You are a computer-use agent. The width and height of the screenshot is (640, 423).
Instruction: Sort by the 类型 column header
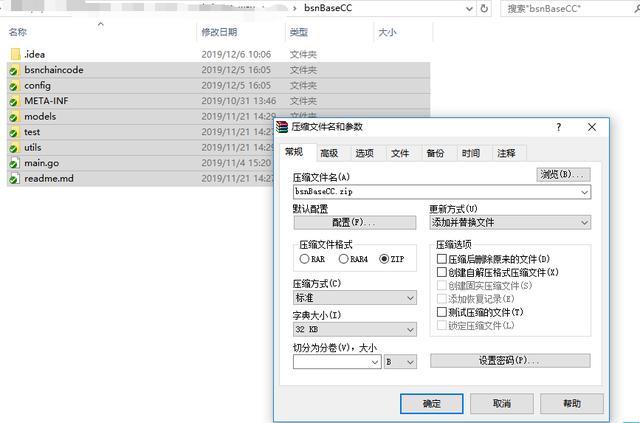pos(299,32)
